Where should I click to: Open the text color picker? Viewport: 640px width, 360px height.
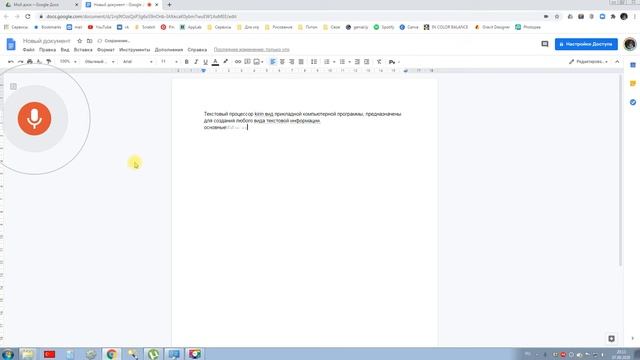(215, 62)
